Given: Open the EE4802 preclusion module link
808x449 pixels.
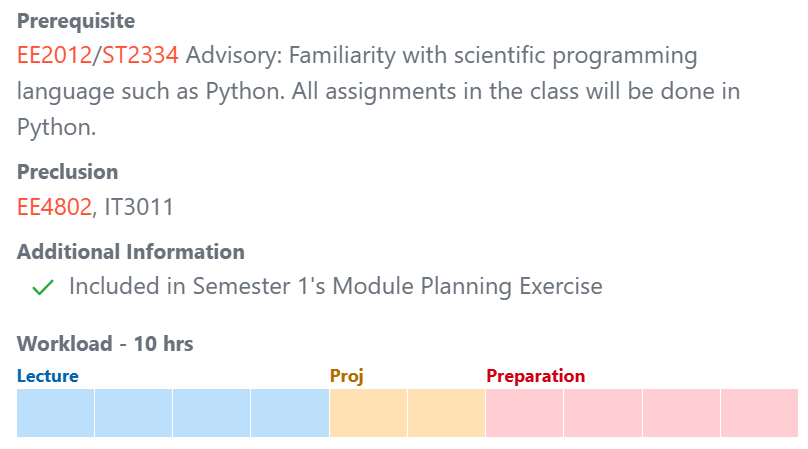Looking at the screenshot, I should [54, 207].
